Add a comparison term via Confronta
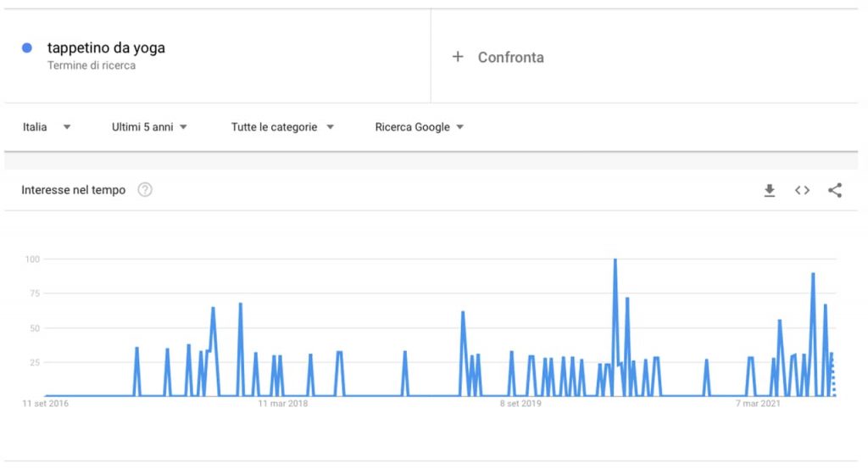The image size is (868, 469). [x=510, y=58]
